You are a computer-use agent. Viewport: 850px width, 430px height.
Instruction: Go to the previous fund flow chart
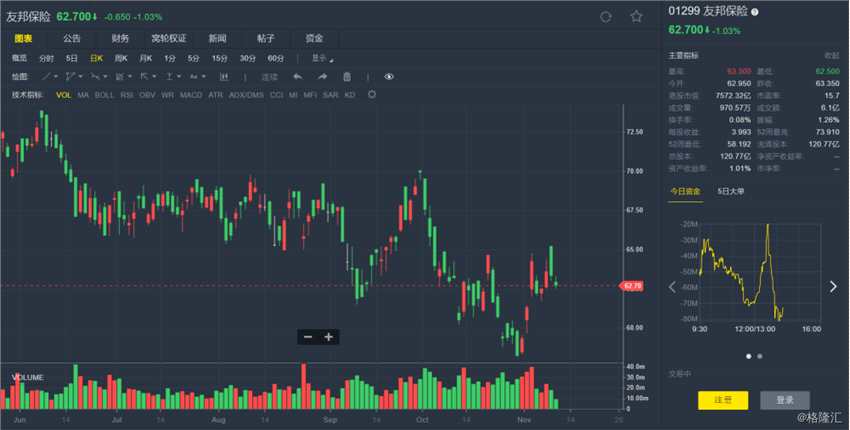(x=673, y=287)
